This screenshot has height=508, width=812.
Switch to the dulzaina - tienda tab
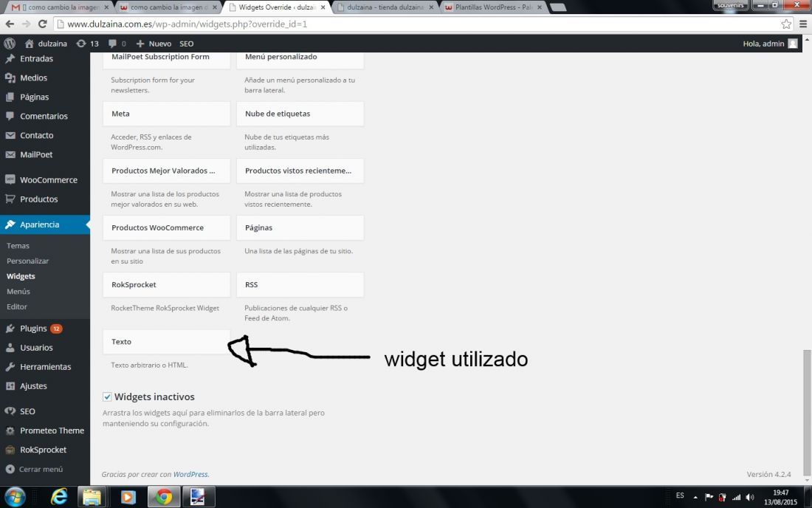click(385, 7)
